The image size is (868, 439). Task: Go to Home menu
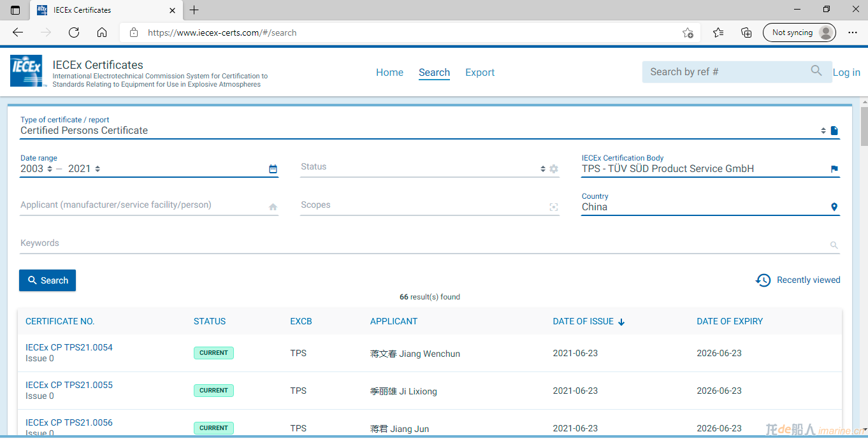[389, 73]
